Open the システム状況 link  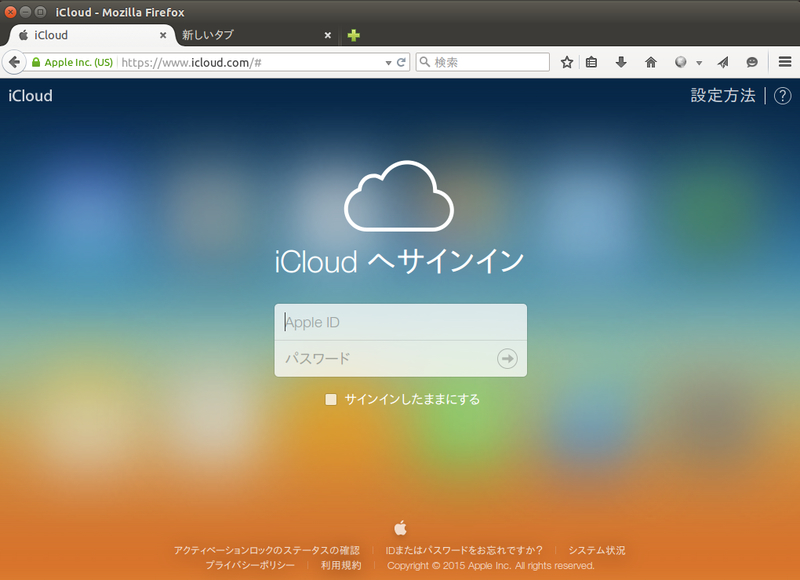click(597, 550)
